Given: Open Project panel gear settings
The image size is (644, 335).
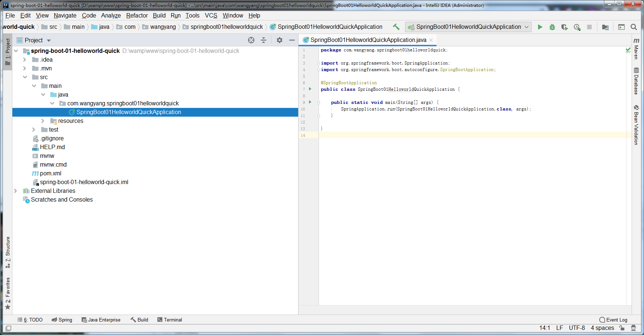Looking at the screenshot, I should (x=279, y=40).
